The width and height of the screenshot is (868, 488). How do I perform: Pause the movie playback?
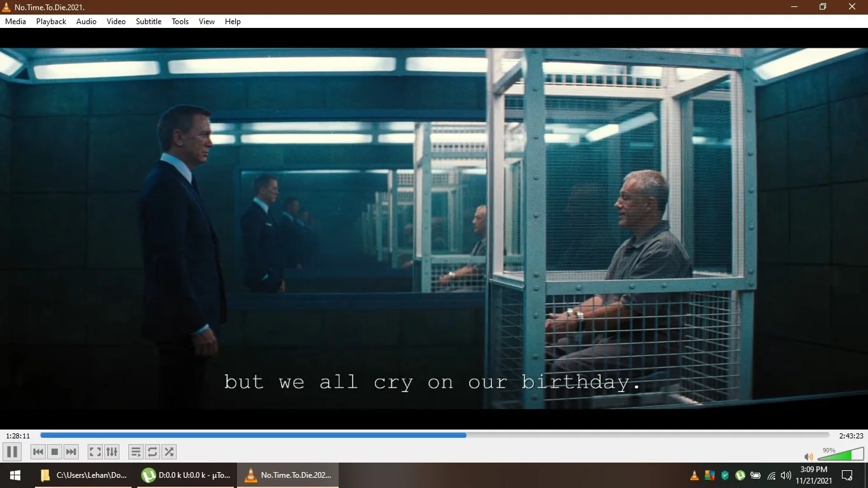(12, 452)
